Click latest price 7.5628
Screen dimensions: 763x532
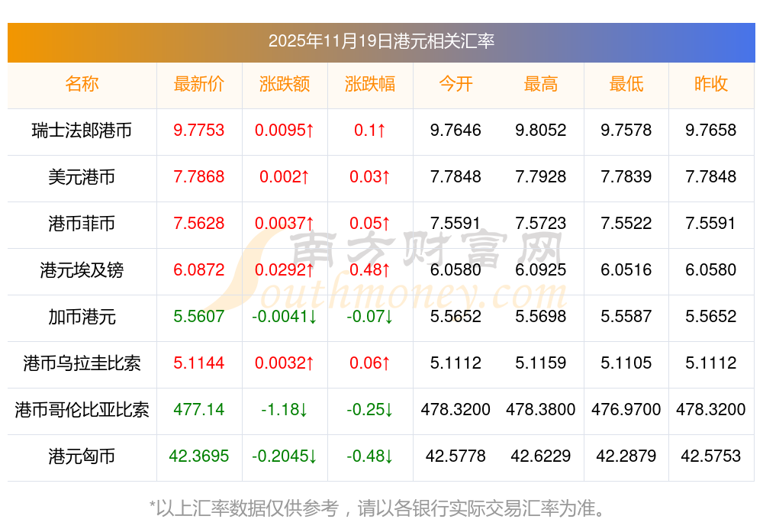point(199,223)
